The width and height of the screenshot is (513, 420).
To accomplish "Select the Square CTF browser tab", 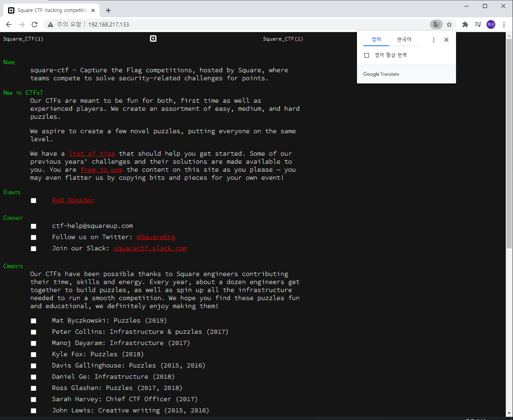I will (51, 10).
